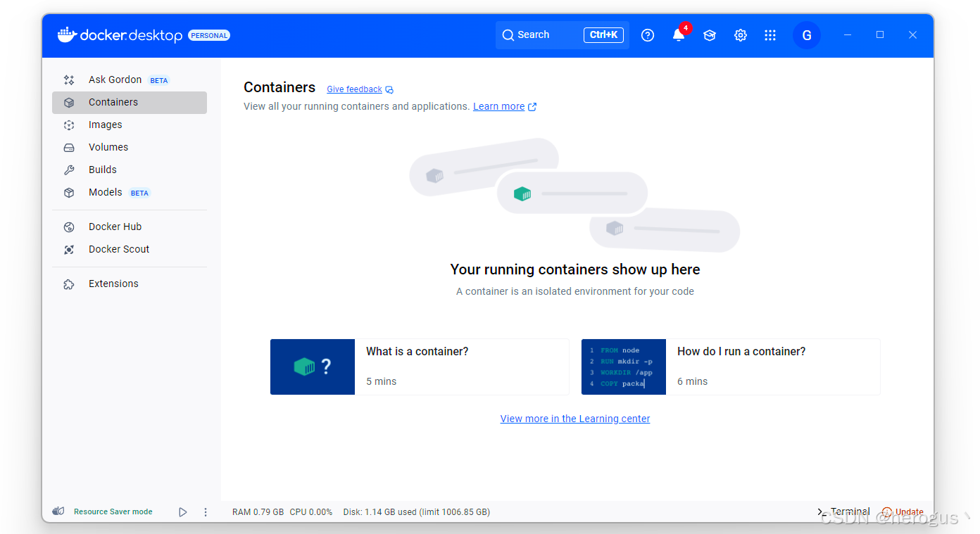Click the Builds wrench icon
Viewport: 980px width, 534px height.
click(69, 170)
